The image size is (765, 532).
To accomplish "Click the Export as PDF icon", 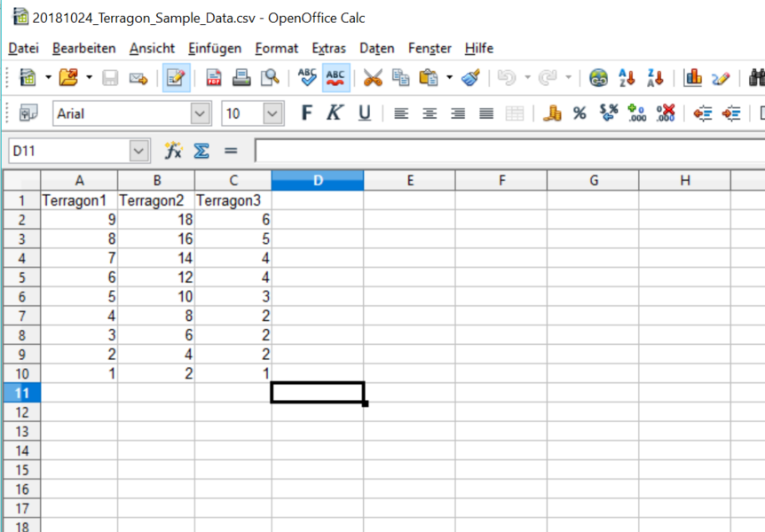I will coord(214,78).
